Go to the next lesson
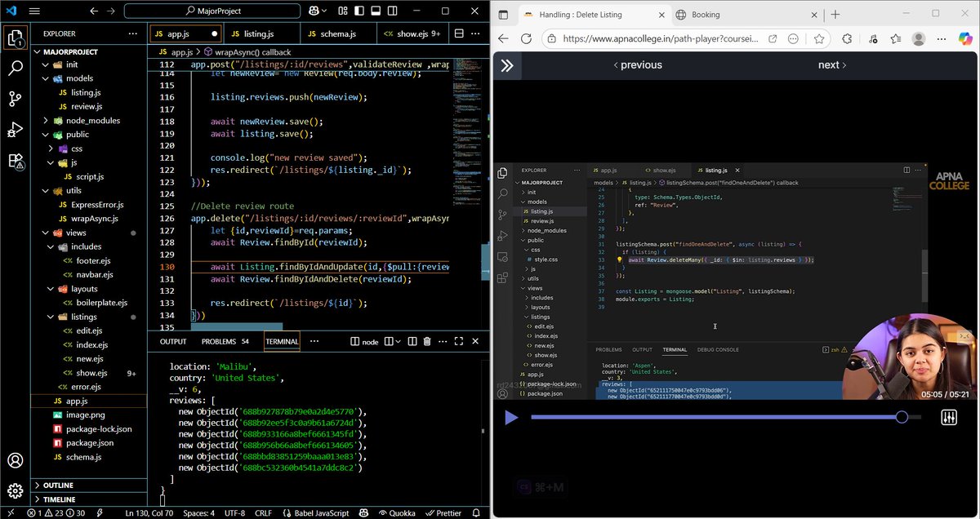 [x=832, y=65]
